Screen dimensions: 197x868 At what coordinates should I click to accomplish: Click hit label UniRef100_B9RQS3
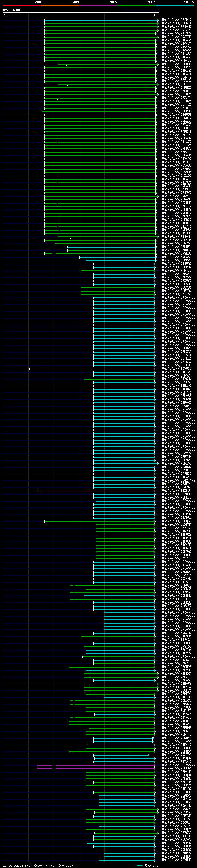tap(177, 521)
